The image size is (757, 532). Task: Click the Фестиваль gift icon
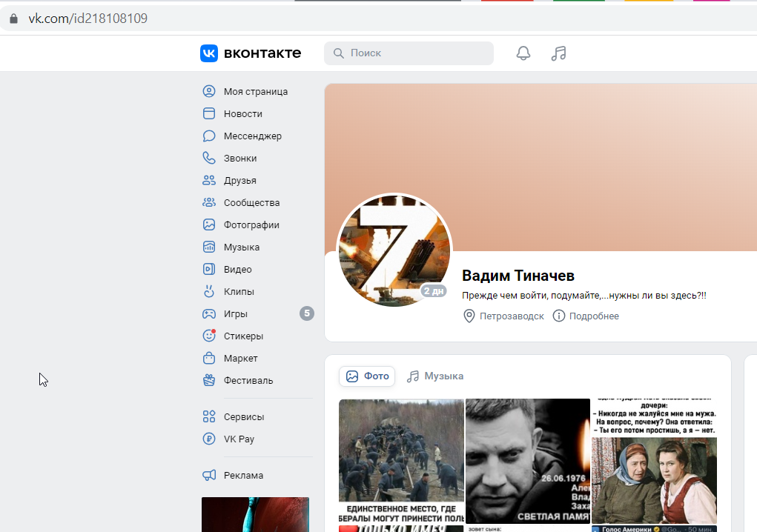209,380
